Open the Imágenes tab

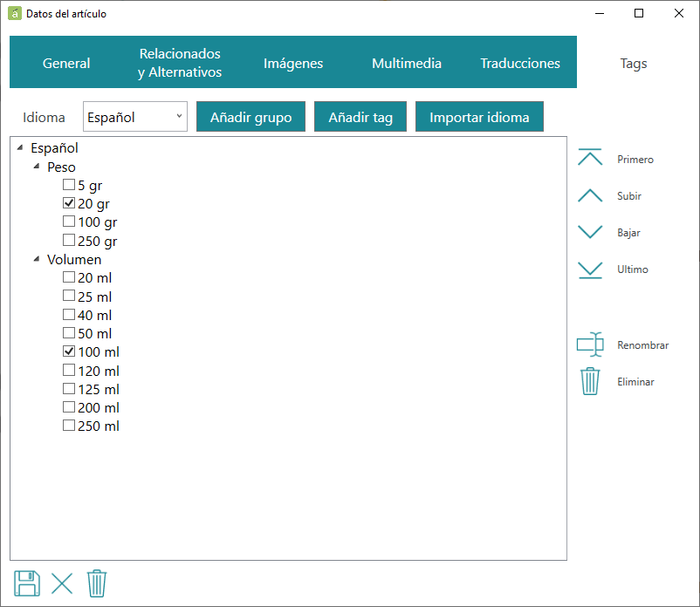293,63
